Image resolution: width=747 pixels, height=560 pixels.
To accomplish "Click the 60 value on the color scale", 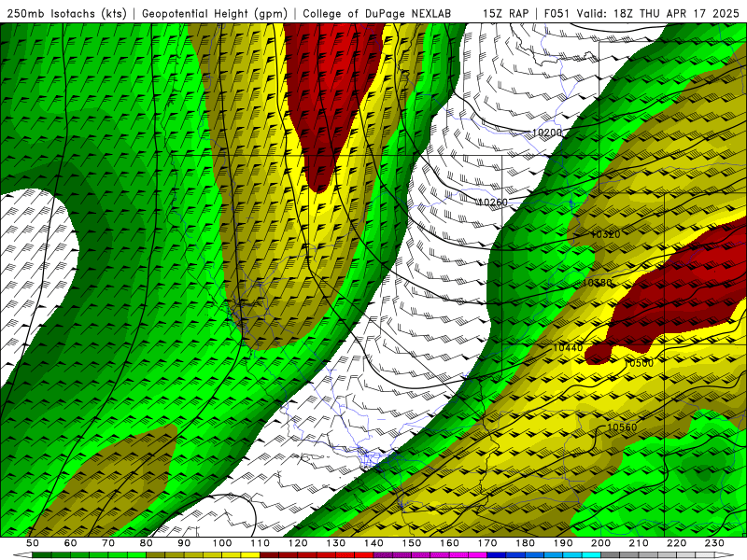I will tap(70, 543).
